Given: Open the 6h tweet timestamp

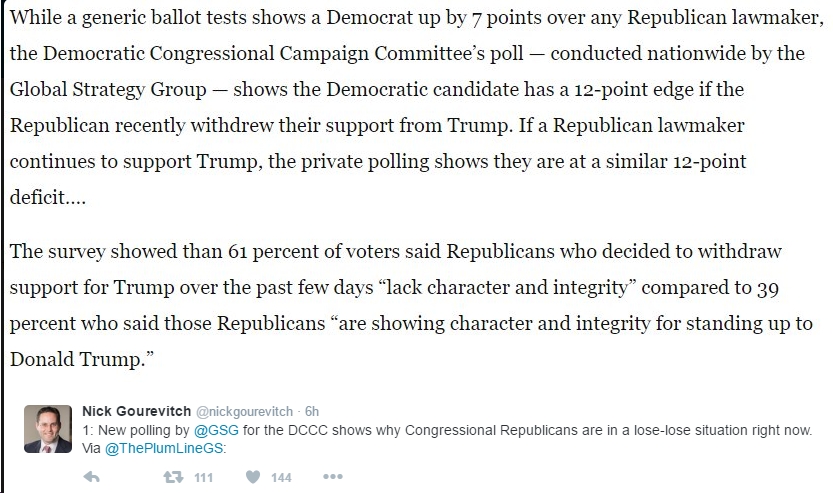Looking at the screenshot, I should point(312,412).
